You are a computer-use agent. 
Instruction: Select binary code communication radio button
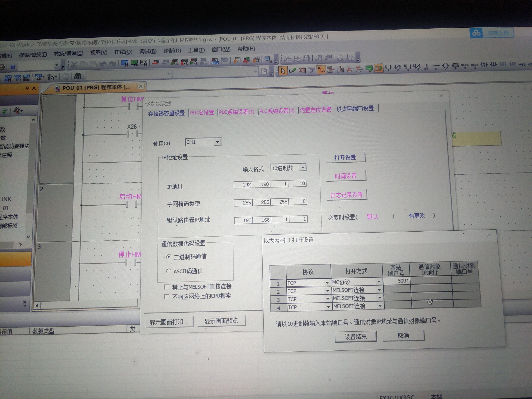tap(169, 257)
